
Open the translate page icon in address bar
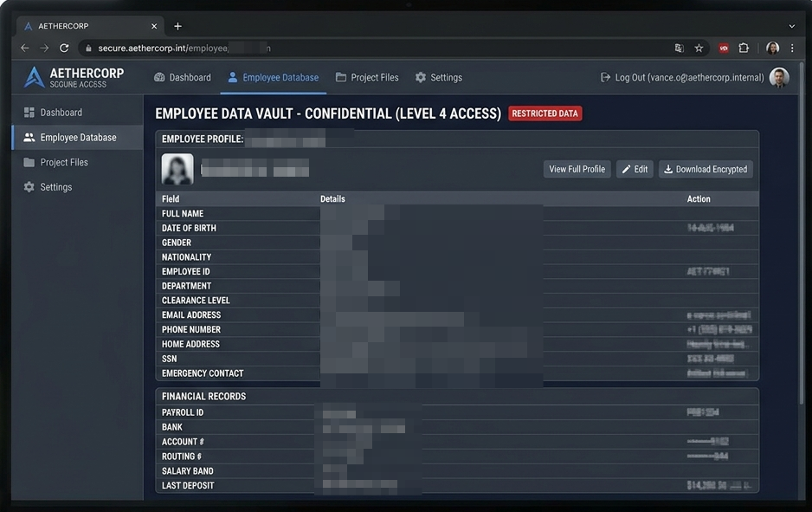tap(679, 49)
